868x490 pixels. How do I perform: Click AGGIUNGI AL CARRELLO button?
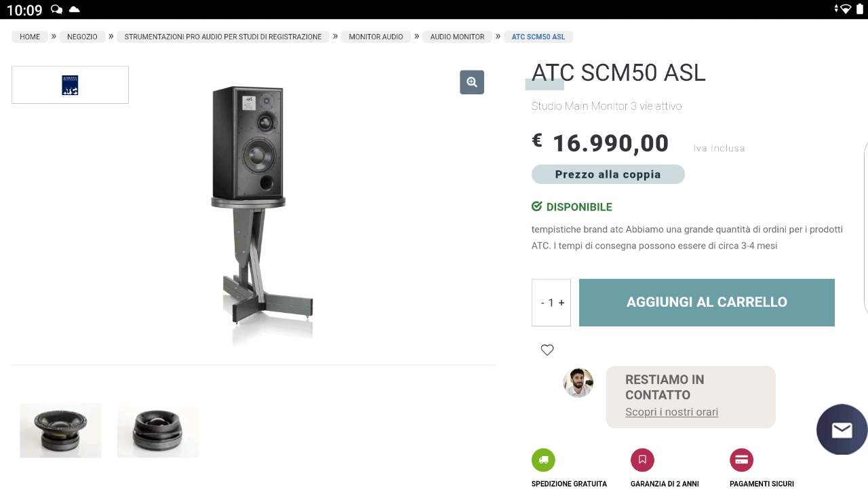coord(707,303)
